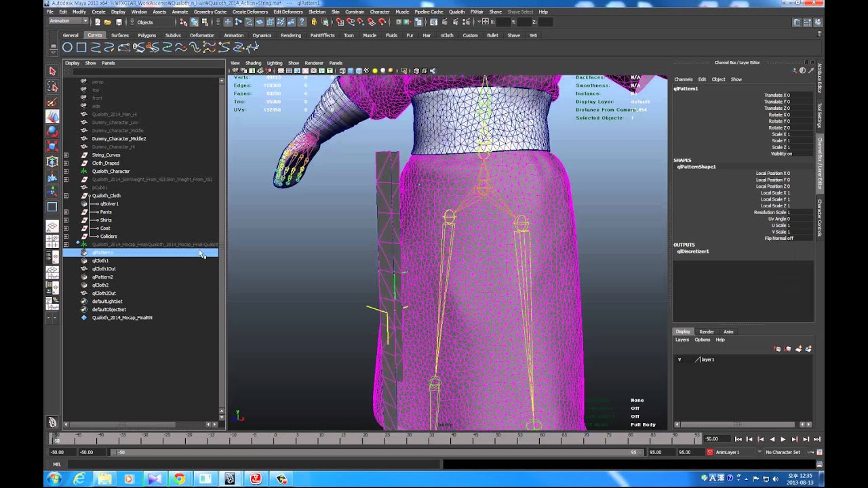
Task: Expand the Pants node in the Outliner
Action: tap(66, 212)
